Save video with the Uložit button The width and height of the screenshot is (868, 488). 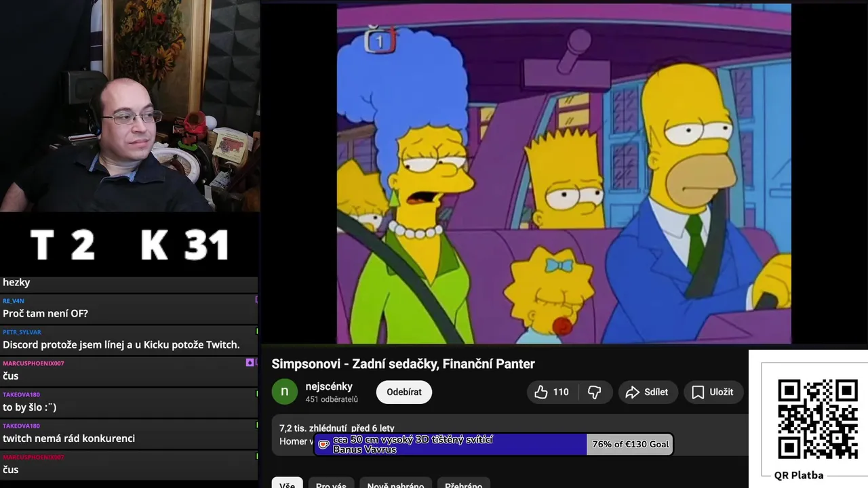coord(713,392)
